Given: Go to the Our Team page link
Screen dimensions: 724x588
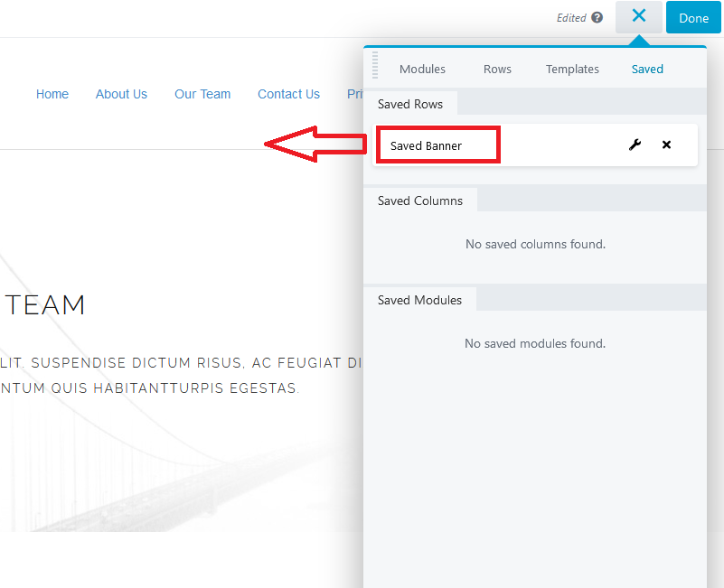Looking at the screenshot, I should coord(202,94).
